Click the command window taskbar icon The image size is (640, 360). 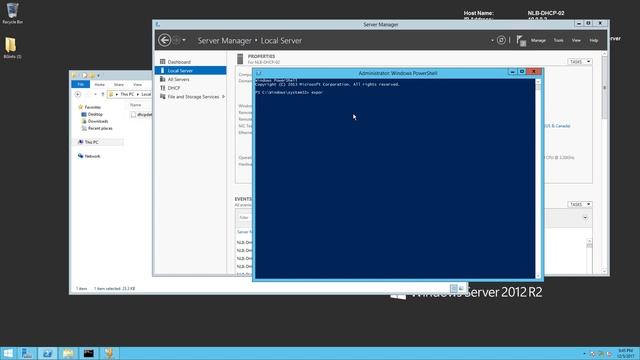point(89,353)
